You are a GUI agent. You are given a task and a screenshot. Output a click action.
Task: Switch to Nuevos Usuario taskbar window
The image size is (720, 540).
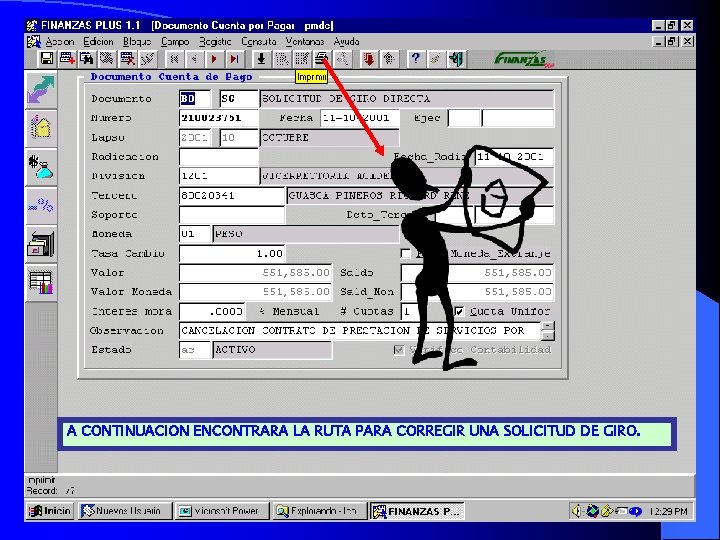pos(125,511)
